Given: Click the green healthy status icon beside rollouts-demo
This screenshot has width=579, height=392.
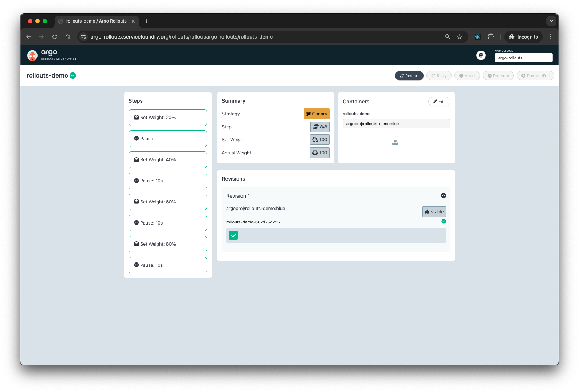Looking at the screenshot, I should (x=73, y=75).
